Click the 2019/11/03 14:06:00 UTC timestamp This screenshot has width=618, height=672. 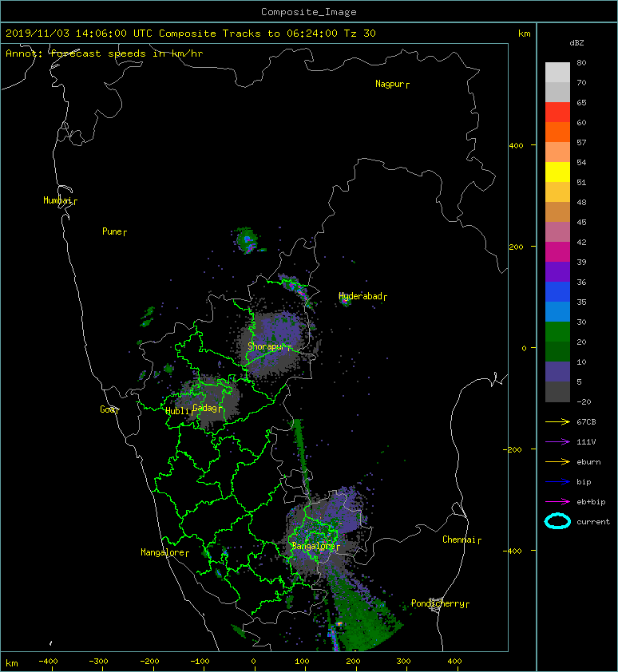click(79, 34)
